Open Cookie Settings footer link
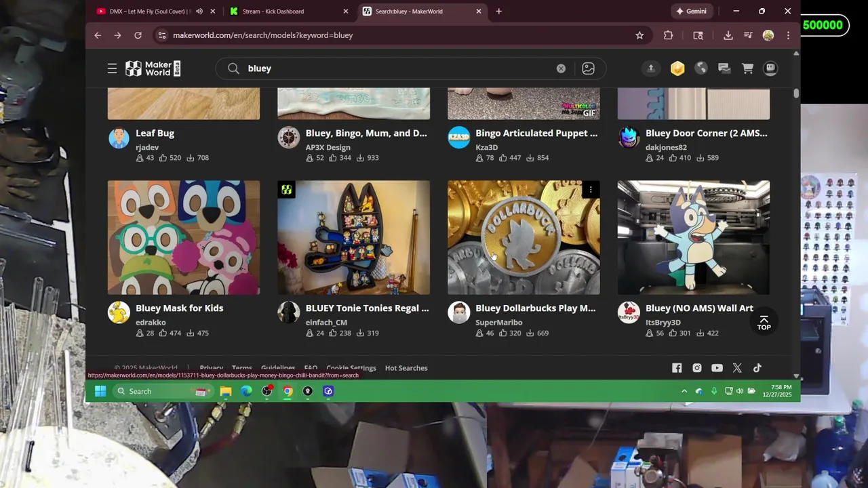The image size is (868, 488). click(x=351, y=368)
